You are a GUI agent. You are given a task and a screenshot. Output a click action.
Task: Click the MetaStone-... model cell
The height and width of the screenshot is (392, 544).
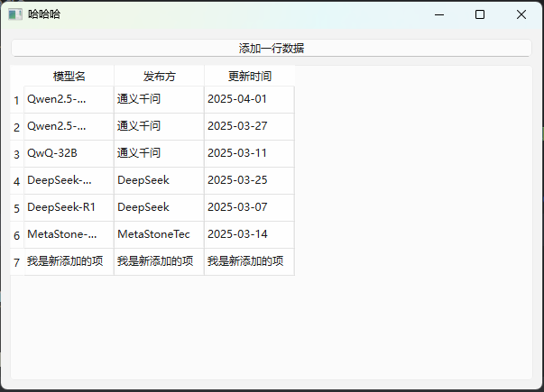click(69, 234)
